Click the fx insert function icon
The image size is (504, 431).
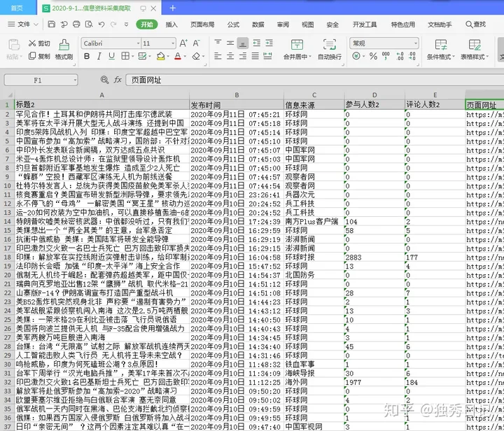(x=118, y=80)
